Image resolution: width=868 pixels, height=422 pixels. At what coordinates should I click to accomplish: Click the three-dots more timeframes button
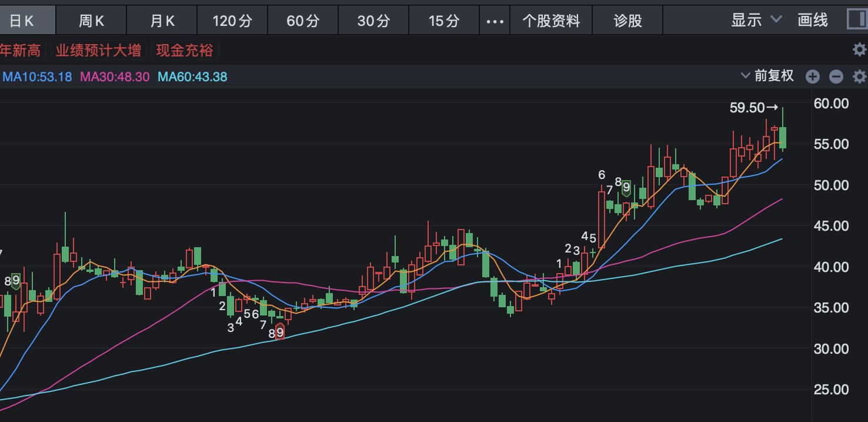pos(495,21)
